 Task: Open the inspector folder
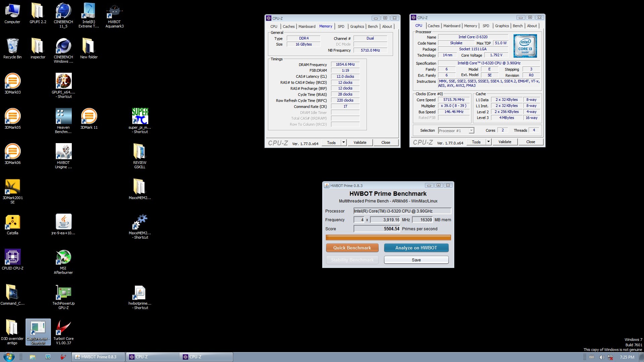(38, 49)
